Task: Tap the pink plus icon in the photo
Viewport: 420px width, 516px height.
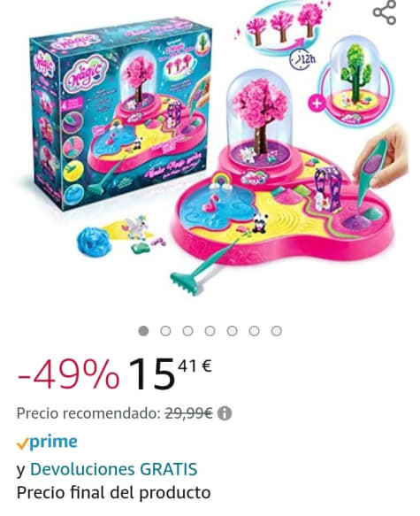Action: click(x=317, y=104)
